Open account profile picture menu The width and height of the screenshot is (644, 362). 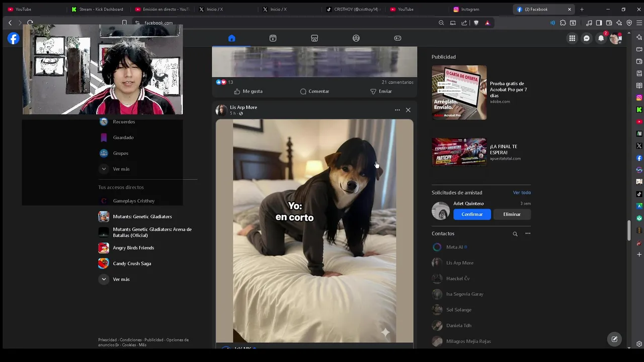point(615,38)
